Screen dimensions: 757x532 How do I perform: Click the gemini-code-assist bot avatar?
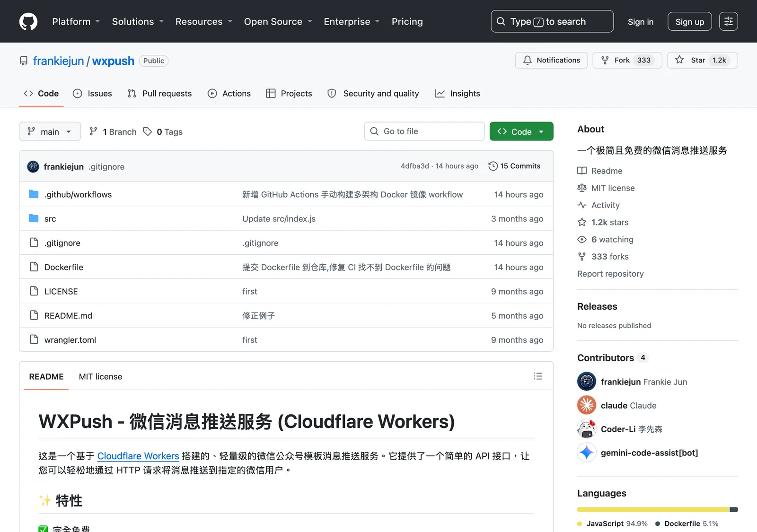coord(587,453)
